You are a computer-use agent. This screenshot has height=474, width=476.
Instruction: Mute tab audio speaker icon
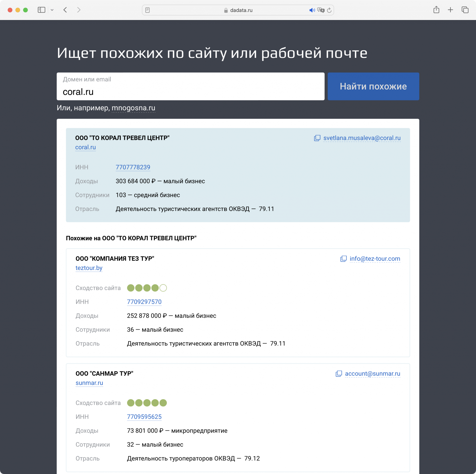(x=312, y=10)
